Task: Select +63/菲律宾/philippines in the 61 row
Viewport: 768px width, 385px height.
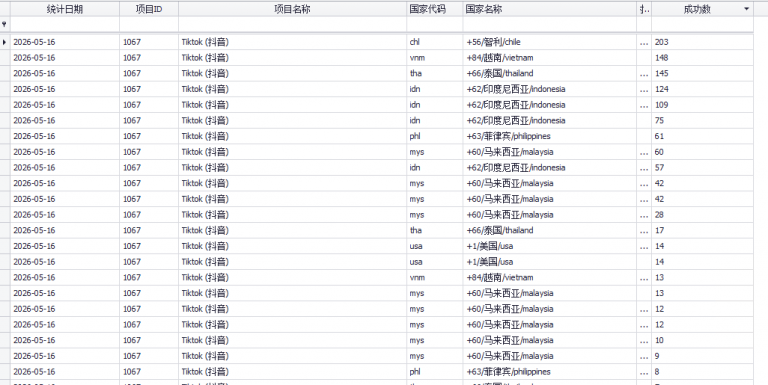Action: pyautogui.click(x=550, y=136)
